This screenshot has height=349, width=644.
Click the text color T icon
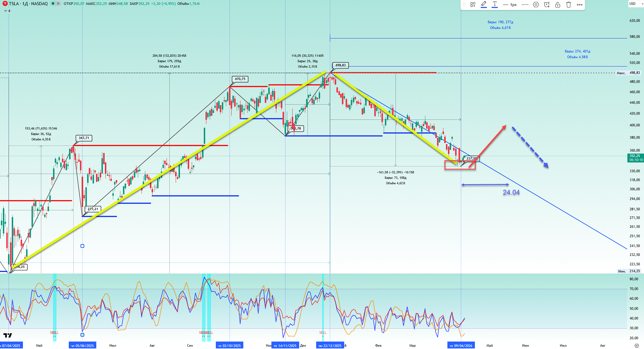[x=495, y=4]
